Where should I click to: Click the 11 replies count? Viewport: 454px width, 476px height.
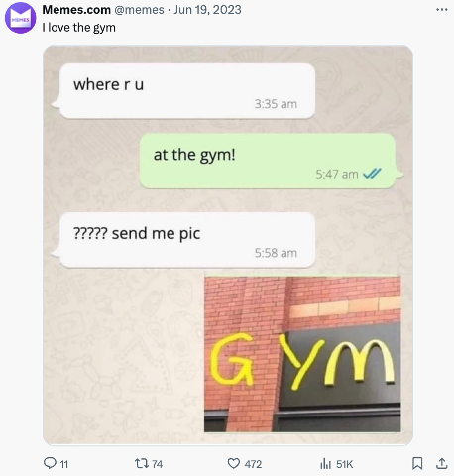click(x=64, y=464)
